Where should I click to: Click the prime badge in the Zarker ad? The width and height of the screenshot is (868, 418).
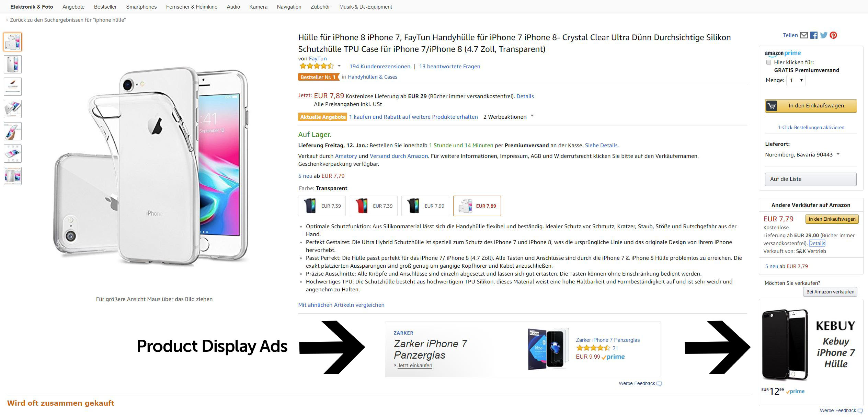614,357
